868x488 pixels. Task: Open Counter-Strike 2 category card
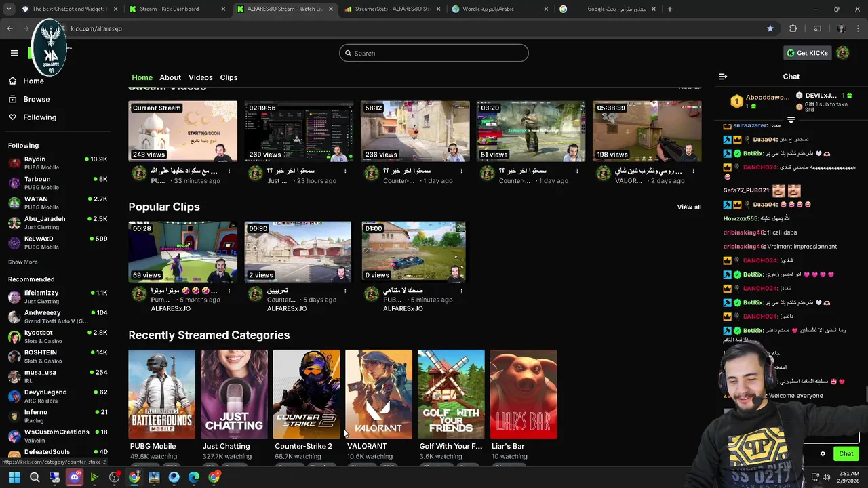[x=307, y=394]
